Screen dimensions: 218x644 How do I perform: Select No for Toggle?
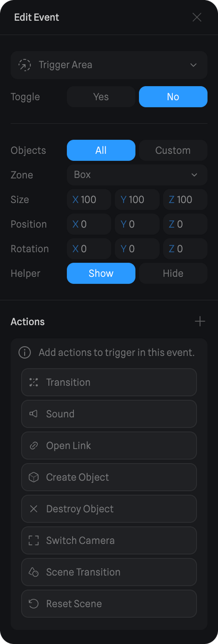[173, 97]
